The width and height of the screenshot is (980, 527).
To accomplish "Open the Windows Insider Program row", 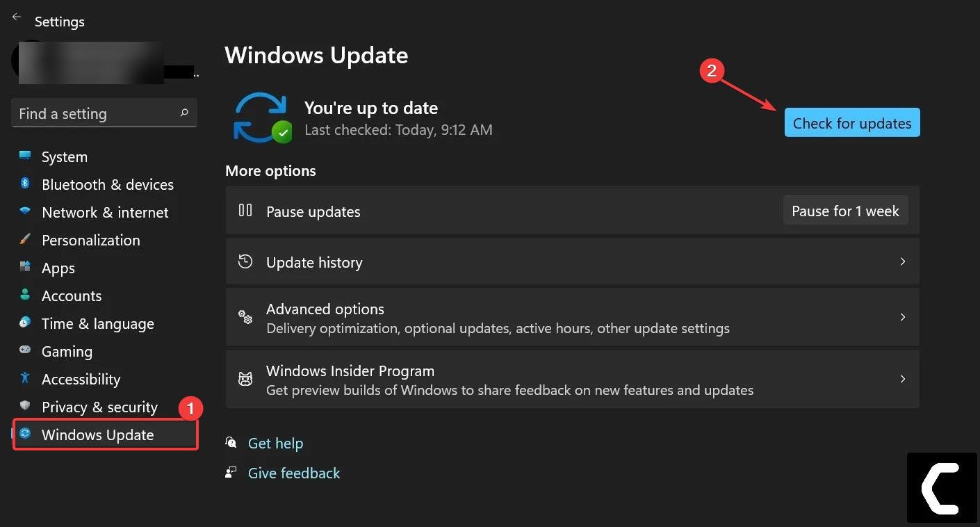I will [x=572, y=379].
